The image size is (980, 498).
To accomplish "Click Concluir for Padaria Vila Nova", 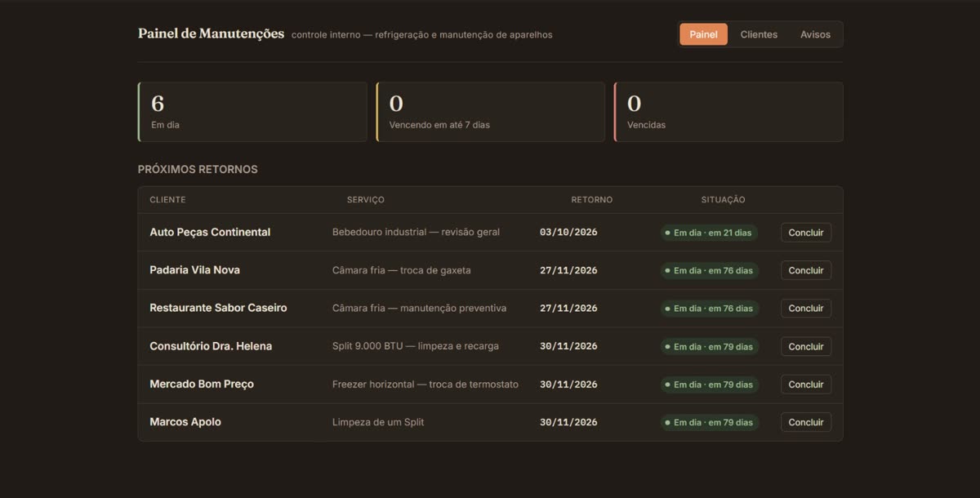I will pyautogui.click(x=806, y=270).
